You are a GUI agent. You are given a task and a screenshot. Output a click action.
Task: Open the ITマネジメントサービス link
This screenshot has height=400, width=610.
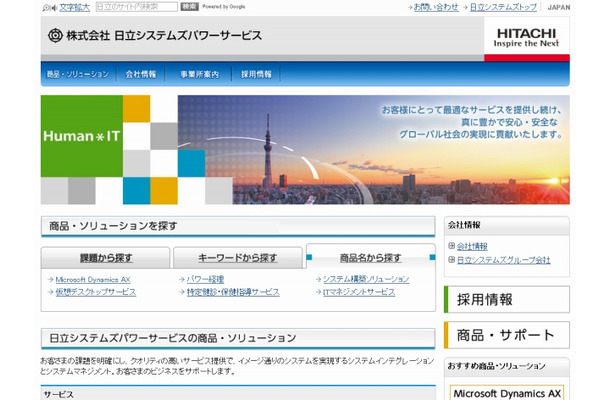pos(359,292)
